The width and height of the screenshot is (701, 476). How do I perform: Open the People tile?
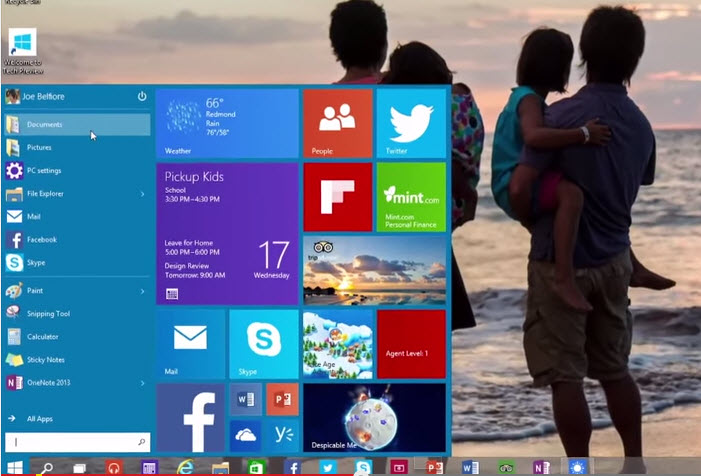tap(337, 123)
